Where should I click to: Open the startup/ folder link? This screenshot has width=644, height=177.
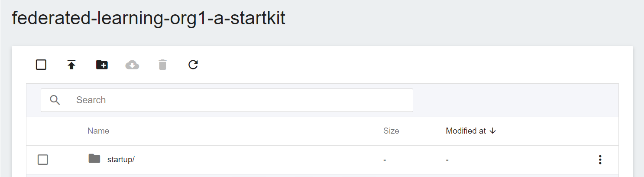pos(121,159)
